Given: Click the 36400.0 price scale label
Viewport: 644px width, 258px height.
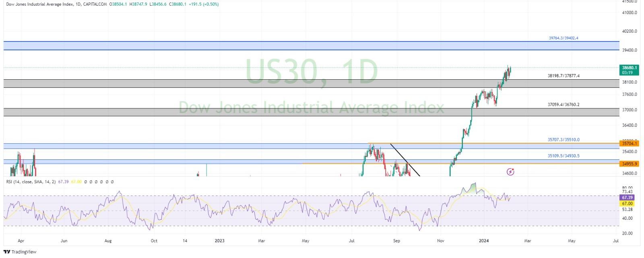Looking at the screenshot, I should (630, 125).
